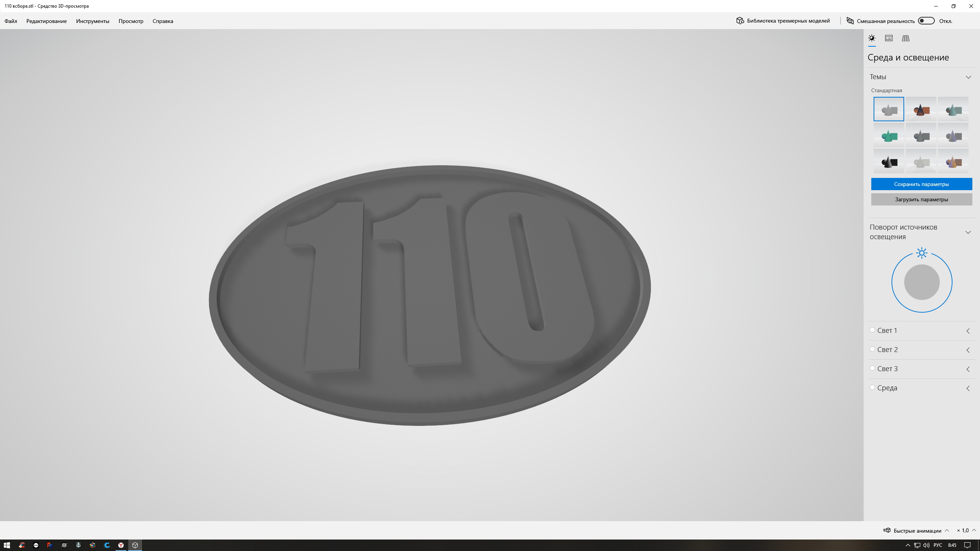The image size is (980, 551).
Task: Choose the black cone theme thumbnail
Action: [889, 161]
